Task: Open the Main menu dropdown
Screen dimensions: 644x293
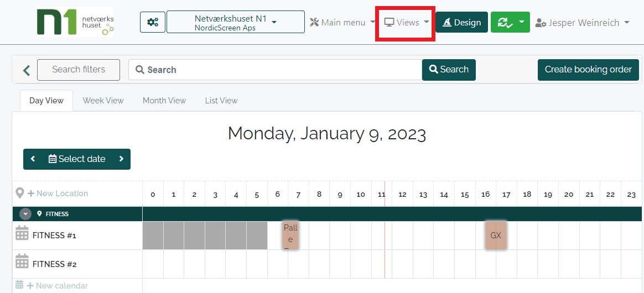Action: (342, 22)
